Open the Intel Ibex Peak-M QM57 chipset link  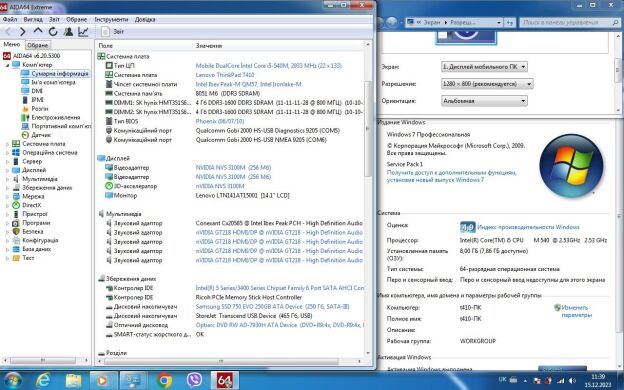coord(248,84)
